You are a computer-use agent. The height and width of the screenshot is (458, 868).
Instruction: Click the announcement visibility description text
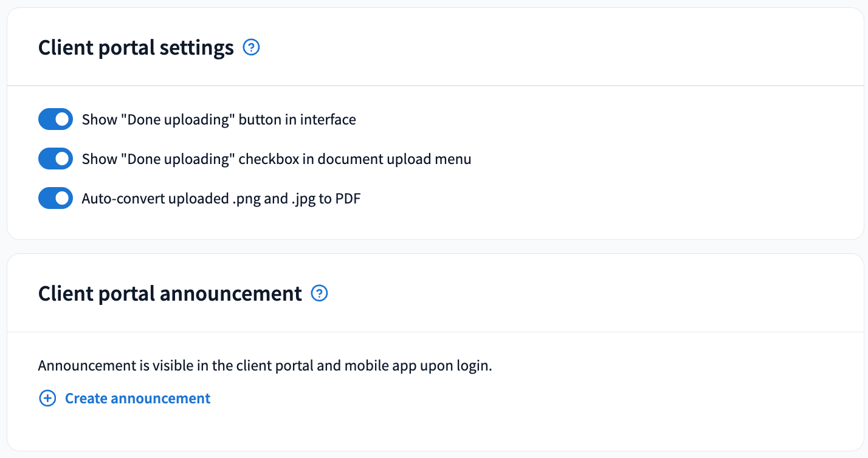[265, 366]
